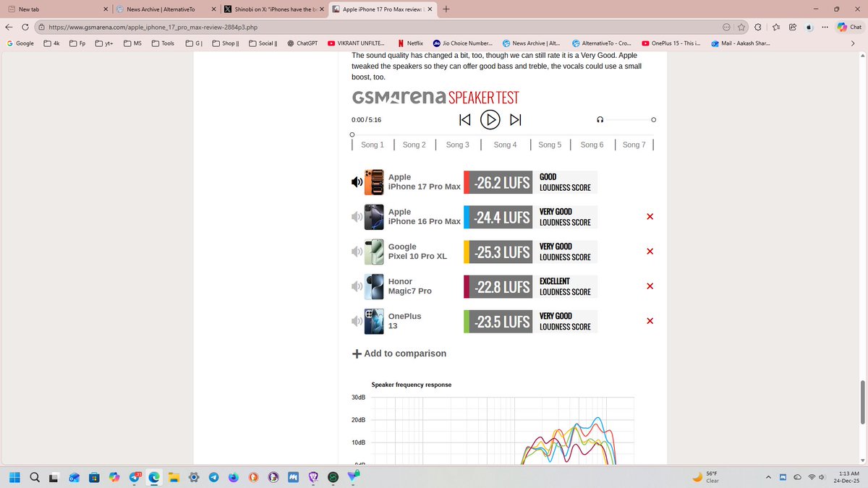Show hidden system tray icons
The image size is (868, 488).
769,477
